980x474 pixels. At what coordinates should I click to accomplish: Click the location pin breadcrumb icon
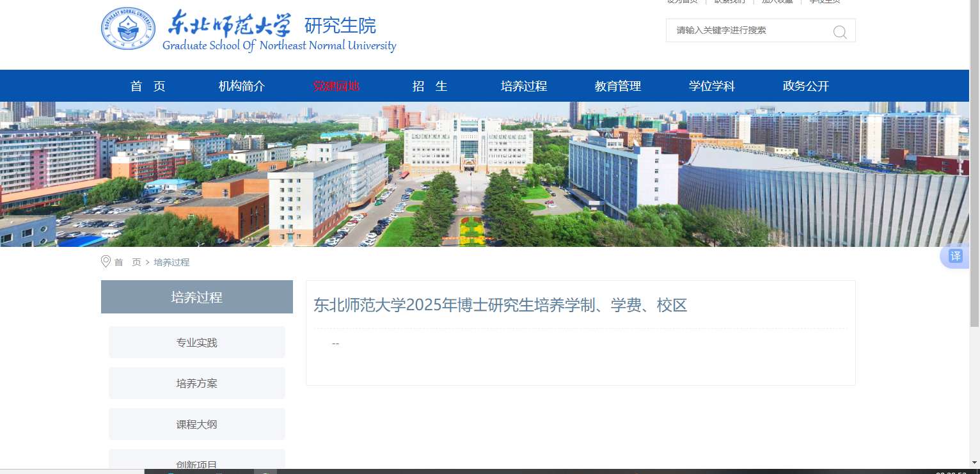(106, 262)
